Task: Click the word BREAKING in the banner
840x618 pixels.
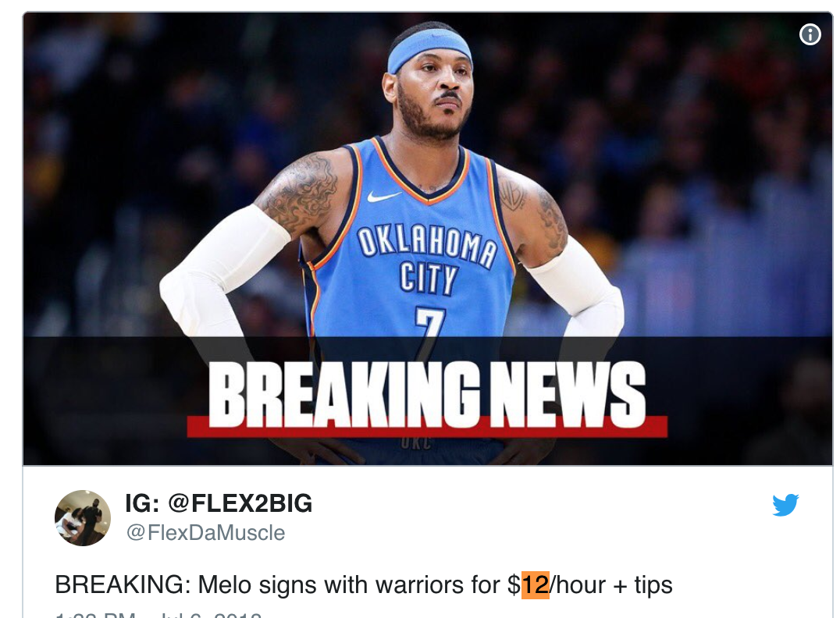Action: coord(343,395)
